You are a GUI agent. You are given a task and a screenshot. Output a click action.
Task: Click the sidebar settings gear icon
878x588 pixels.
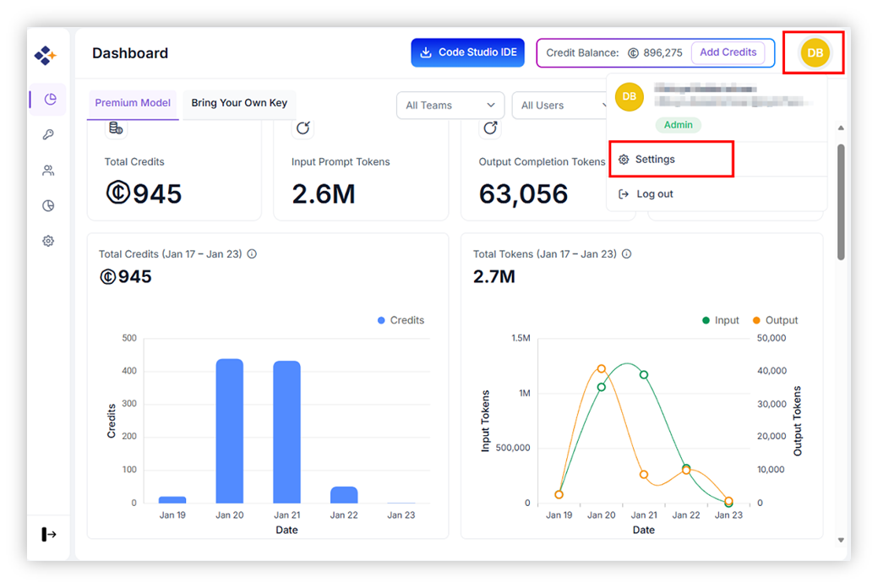tap(48, 241)
